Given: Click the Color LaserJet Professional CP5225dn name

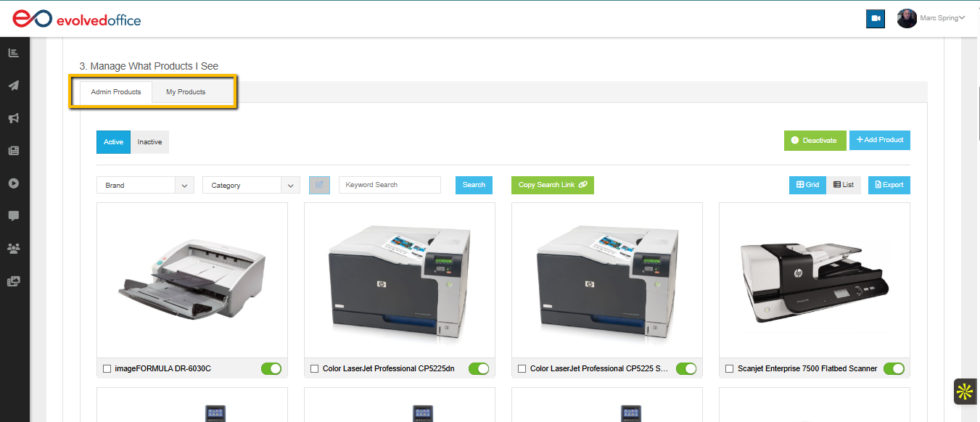Looking at the screenshot, I should 389,369.
